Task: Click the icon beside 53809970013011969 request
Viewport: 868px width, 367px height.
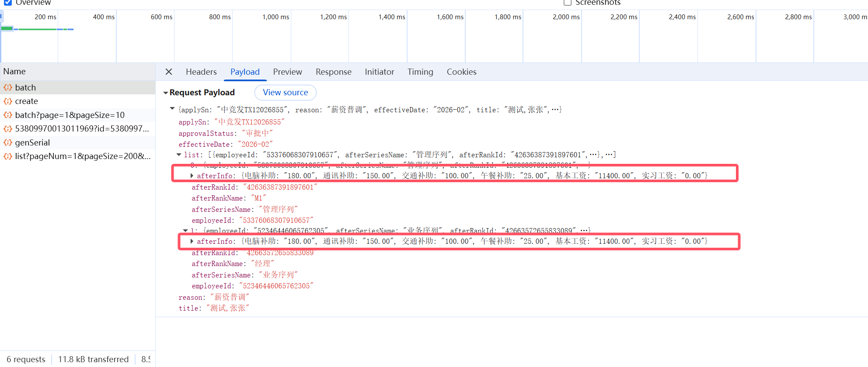Action: 8,129
